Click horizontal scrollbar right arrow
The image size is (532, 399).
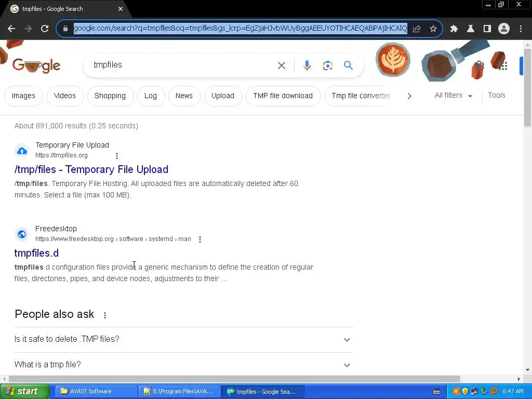[519, 379]
